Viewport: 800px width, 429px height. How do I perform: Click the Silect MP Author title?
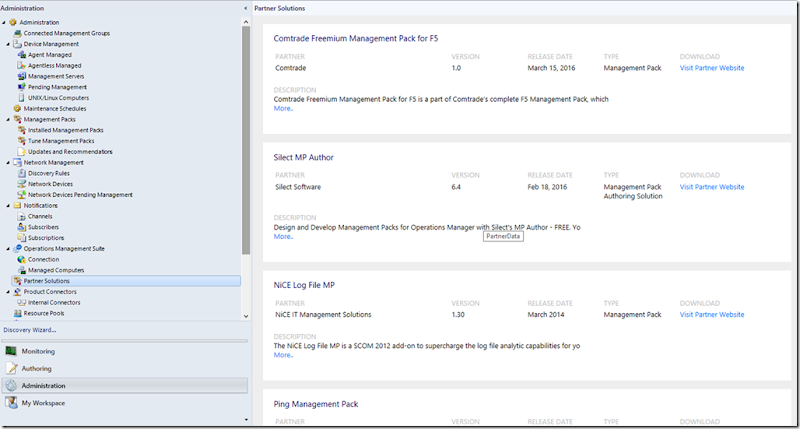[x=304, y=157]
